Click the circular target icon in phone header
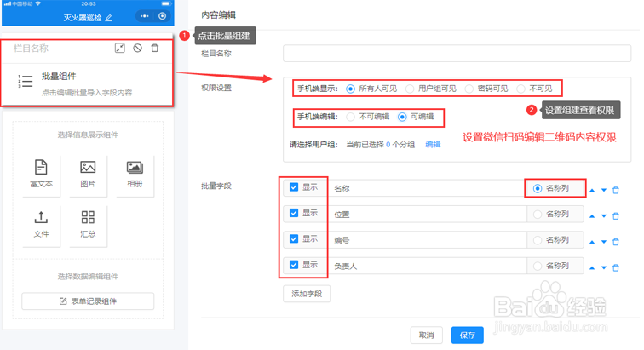Screen dimensions: 644x350 pos(162,16)
